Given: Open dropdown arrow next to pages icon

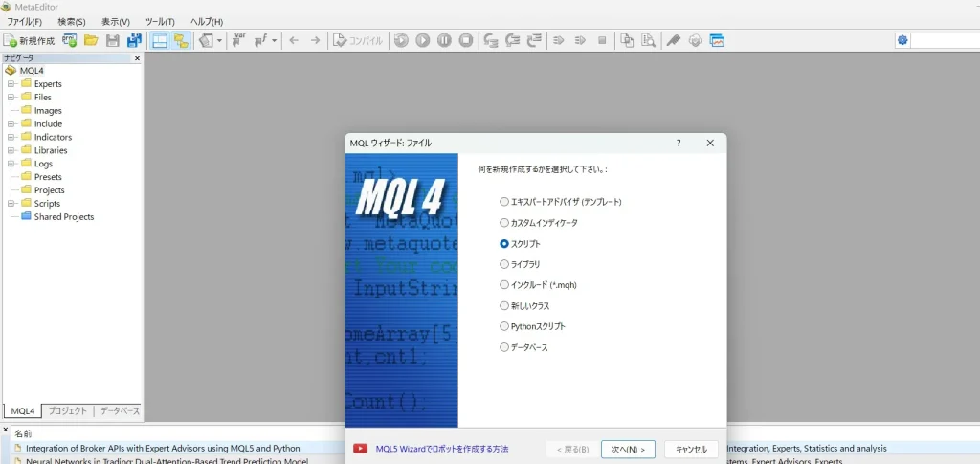Looking at the screenshot, I should [219, 40].
